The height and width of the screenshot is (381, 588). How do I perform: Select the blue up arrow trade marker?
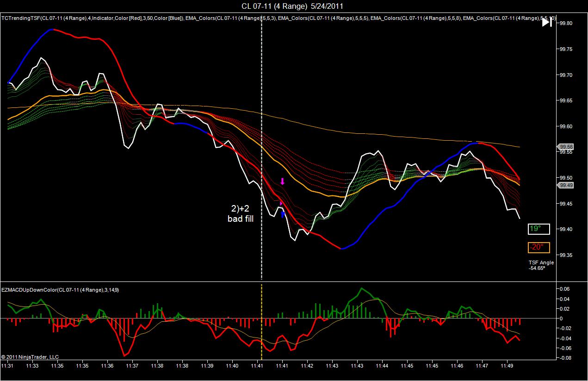[x=283, y=214]
